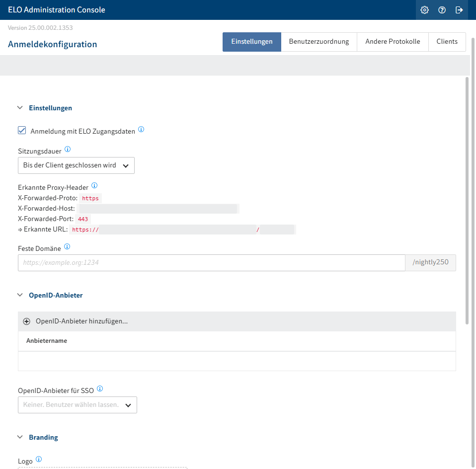Open the Andere Protokolle tab
Screen dimensions: 476x469
[393, 42]
